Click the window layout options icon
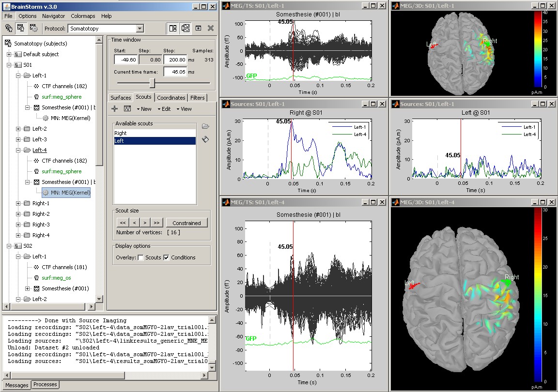Viewport: 558px width, 392px height. pos(173,28)
